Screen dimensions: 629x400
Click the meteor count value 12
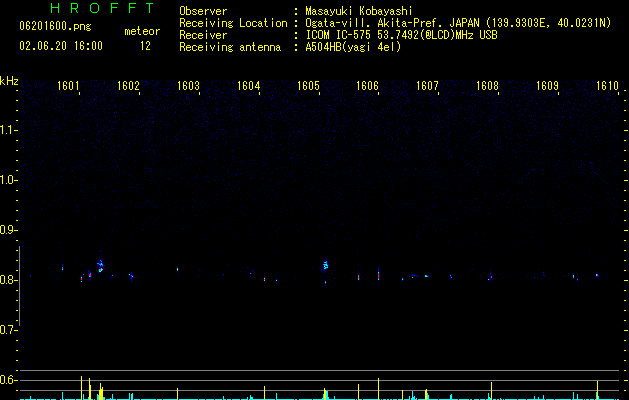click(x=145, y=46)
